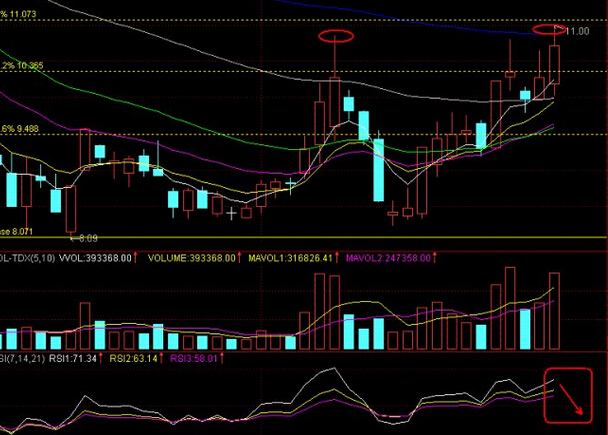The height and width of the screenshot is (435, 608).
Task: Click the red up arrow after RSI3 value
Action: pyautogui.click(x=222, y=357)
